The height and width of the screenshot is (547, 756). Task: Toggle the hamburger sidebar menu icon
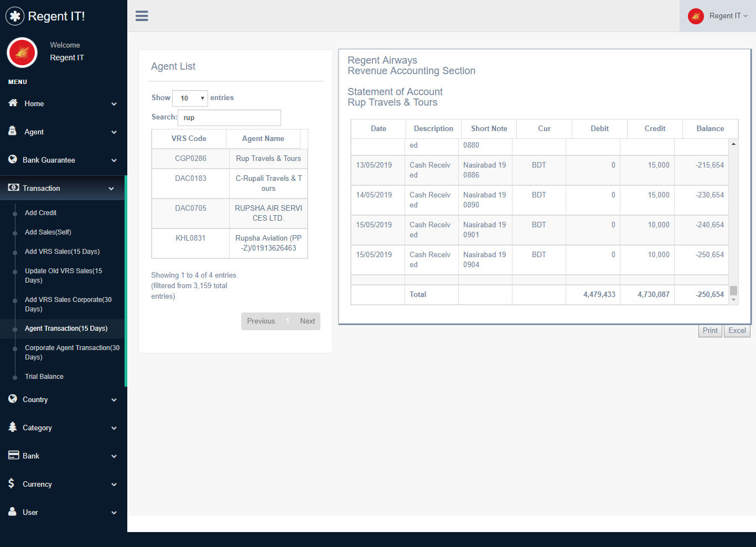[x=142, y=16]
